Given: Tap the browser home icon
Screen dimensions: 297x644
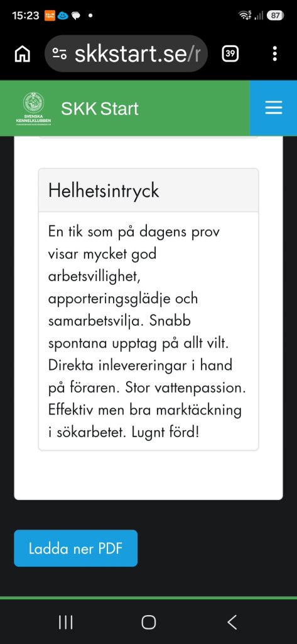Looking at the screenshot, I should 22,54.
